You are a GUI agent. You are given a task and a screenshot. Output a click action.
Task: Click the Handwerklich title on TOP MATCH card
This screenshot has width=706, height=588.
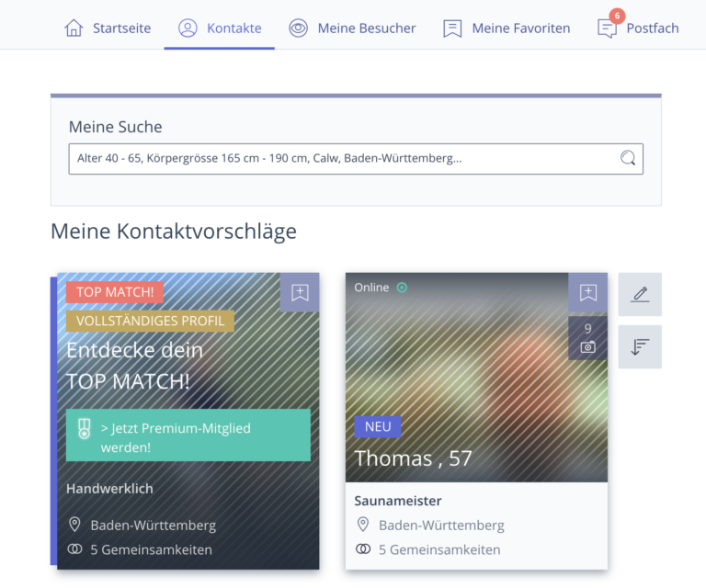(109, 489)
